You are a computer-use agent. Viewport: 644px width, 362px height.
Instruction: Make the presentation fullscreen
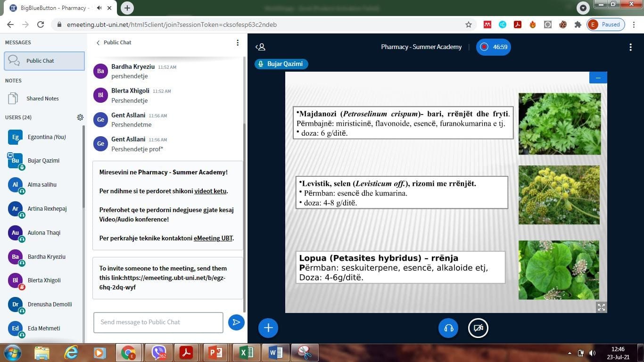[x=601, y=307]
